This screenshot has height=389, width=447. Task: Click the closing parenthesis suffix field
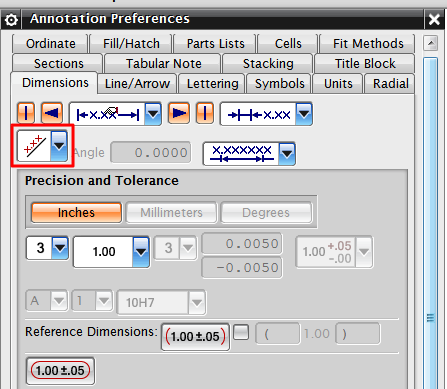point(357,333)
